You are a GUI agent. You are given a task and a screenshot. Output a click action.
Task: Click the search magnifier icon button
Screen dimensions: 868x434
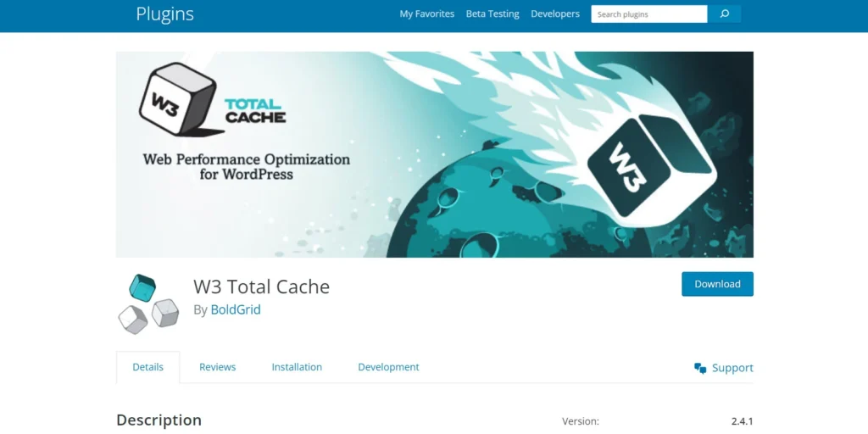point(724,14)
